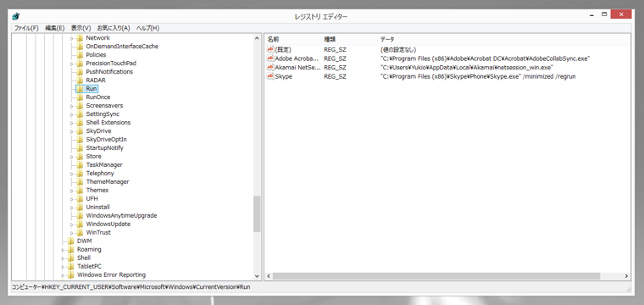Open the ファイル(F) menu
Image resolution: width=644 pixels, height=305 pixels.
point(26,28)
